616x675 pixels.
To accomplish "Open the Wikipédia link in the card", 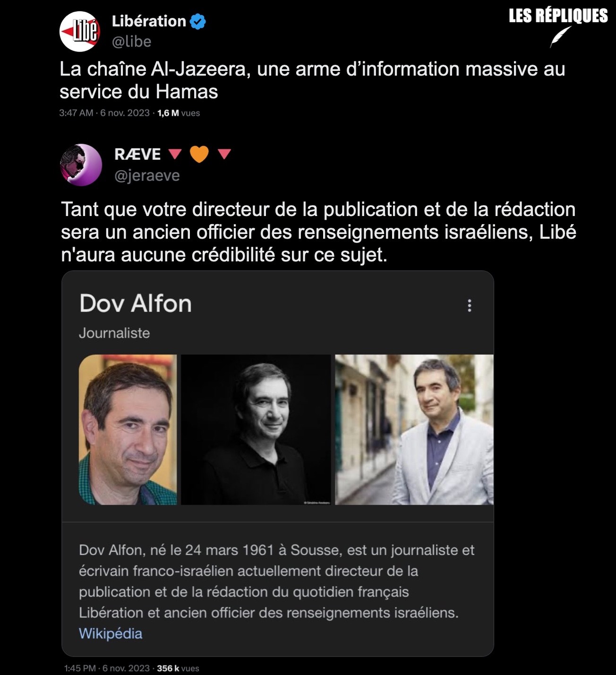I will pyautogui.click(x=111, y=633).
